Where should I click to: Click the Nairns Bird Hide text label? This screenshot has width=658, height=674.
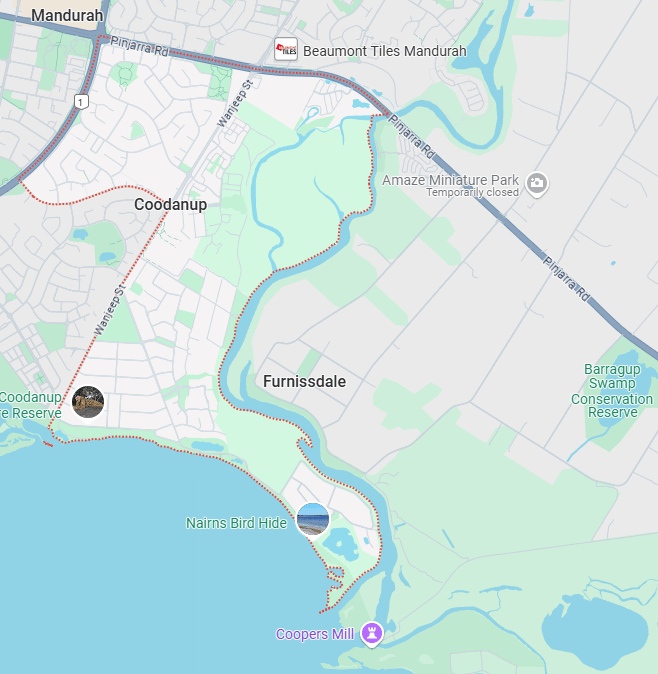[x=236, y=523]
